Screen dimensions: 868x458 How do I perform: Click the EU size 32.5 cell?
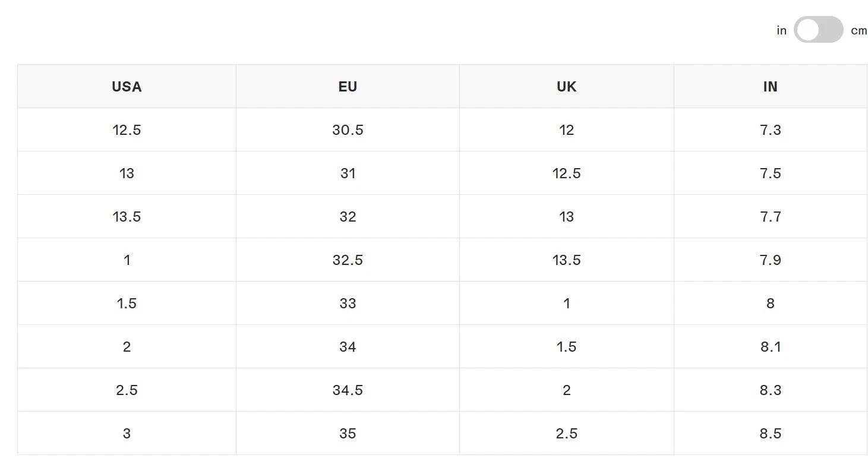click(348, 260)
